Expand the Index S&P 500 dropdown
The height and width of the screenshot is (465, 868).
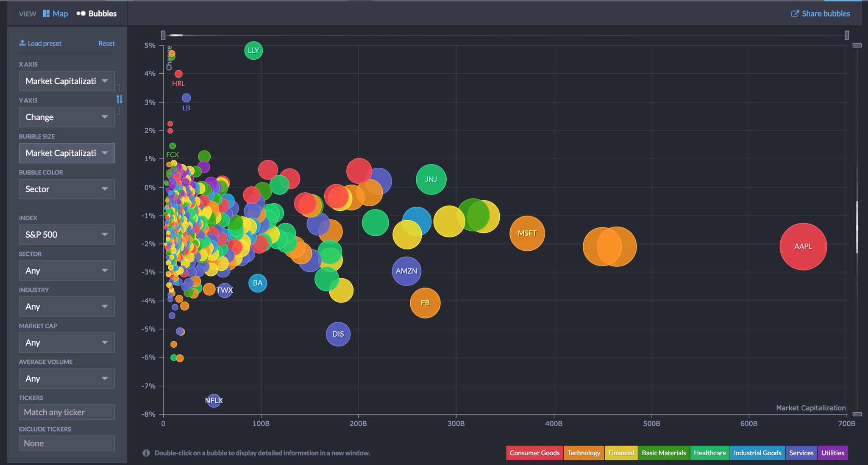click(x=67, y=234)
